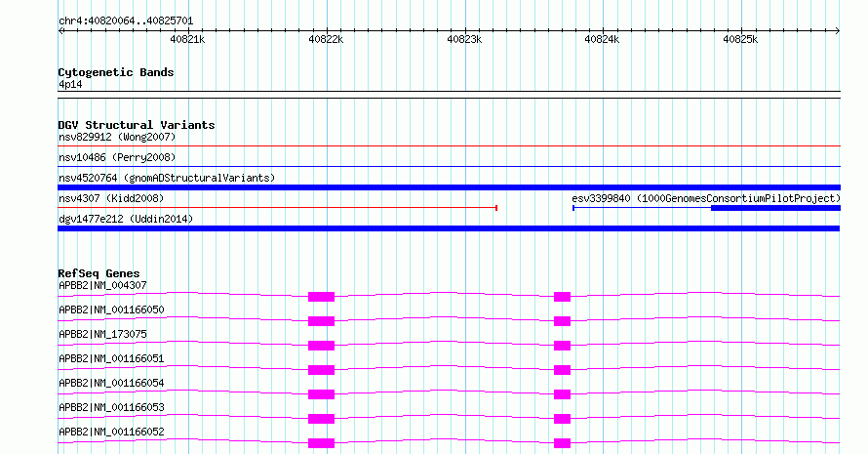Open APBB2|NM_001166050 transcript label
This screenshot has width=868, height=454.
tap(111, 310)
